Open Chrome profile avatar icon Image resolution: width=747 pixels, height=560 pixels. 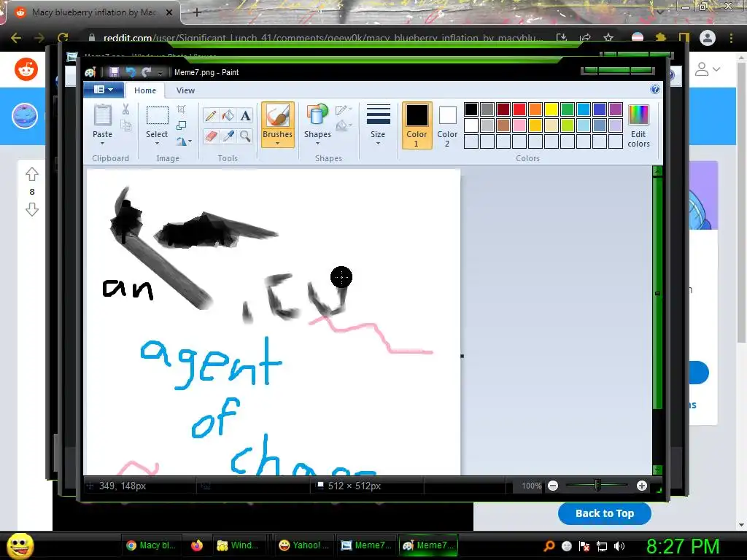point(708,38)
